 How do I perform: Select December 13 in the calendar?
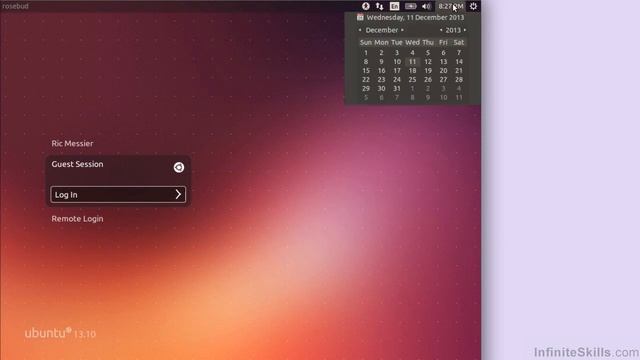443,62
